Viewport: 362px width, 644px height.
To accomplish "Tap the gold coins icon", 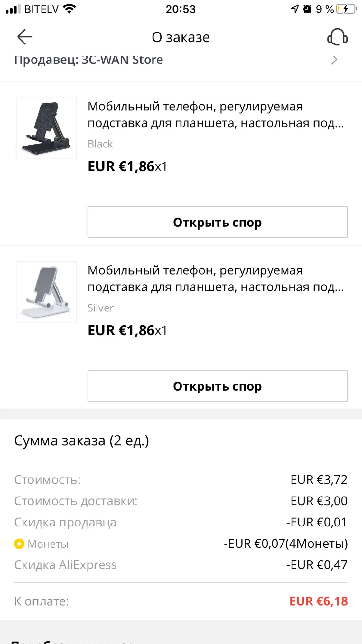I will coord(19,544).
